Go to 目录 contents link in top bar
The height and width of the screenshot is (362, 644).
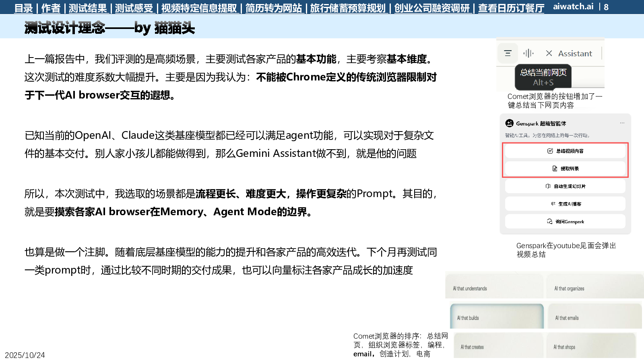(24, 8)
